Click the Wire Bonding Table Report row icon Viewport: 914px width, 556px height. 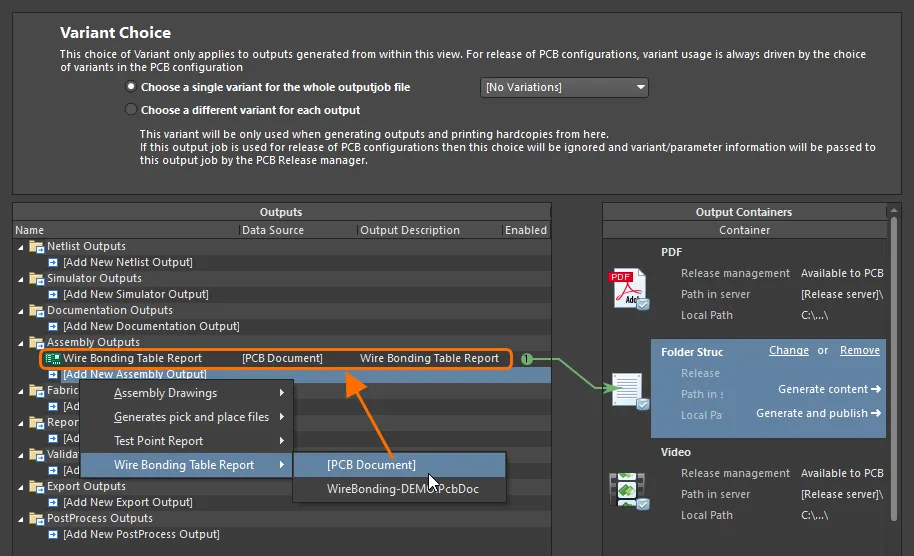point(53,358)
